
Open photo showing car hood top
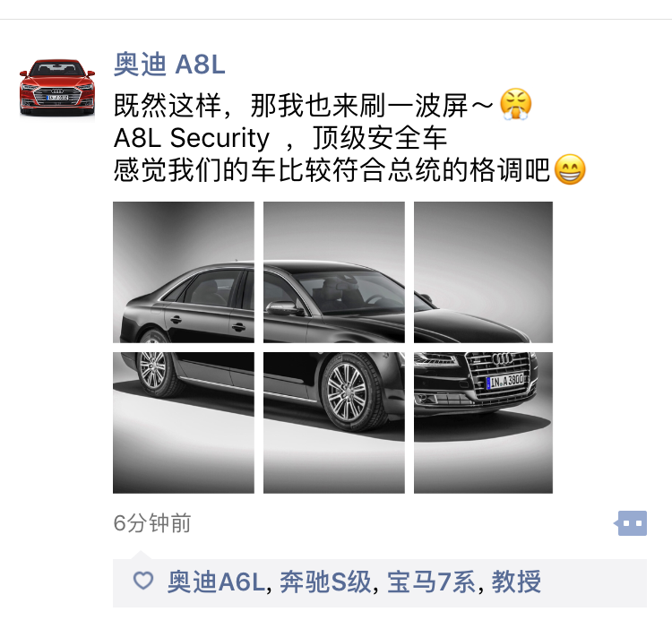click(483, 272)
